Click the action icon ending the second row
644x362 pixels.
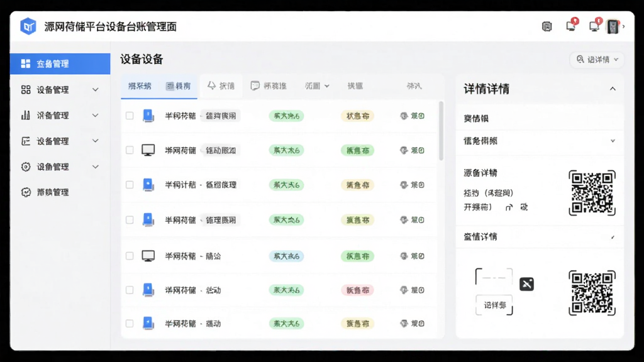[413, 150]
